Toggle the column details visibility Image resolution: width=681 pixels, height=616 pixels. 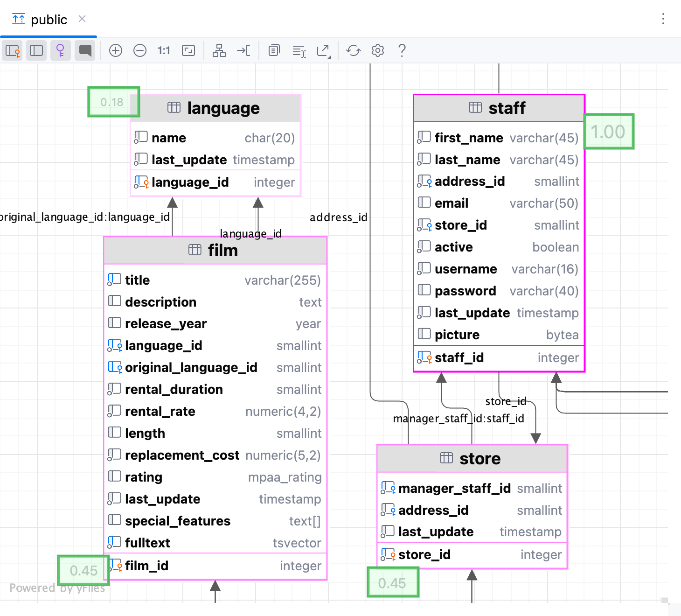(x=36, y=50)
